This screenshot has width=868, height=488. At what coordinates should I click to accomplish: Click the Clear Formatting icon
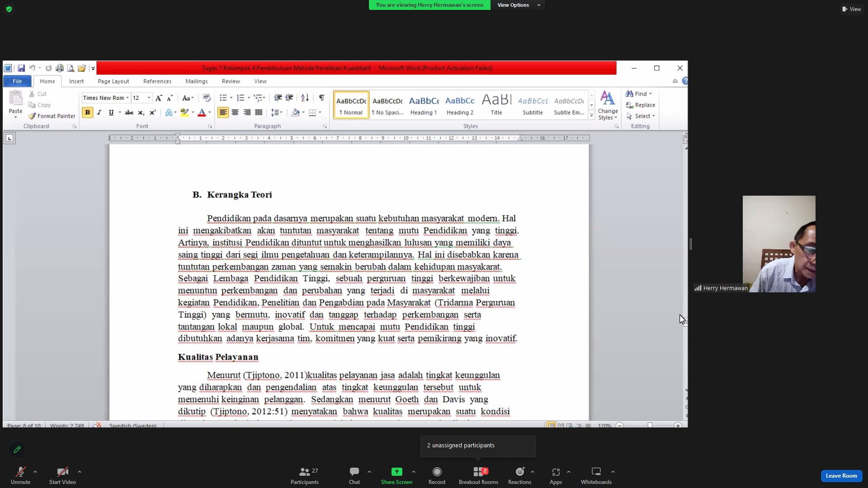(207, 98)
